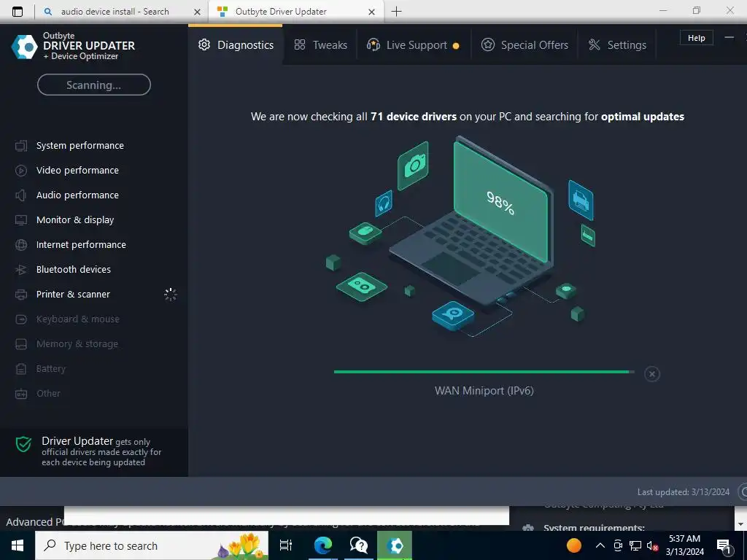The image size is (747, 560).
Task: Click the Scanning... button
Action: click(94, 85)
